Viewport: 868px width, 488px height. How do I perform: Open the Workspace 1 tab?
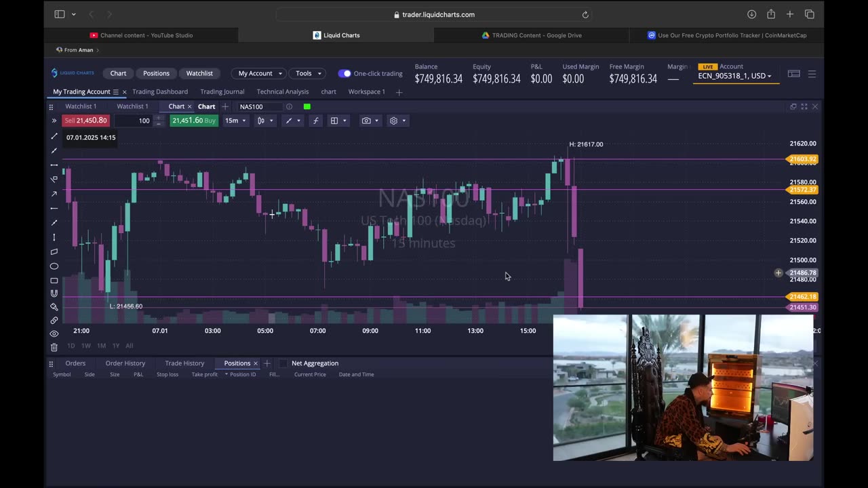[367, 91]
